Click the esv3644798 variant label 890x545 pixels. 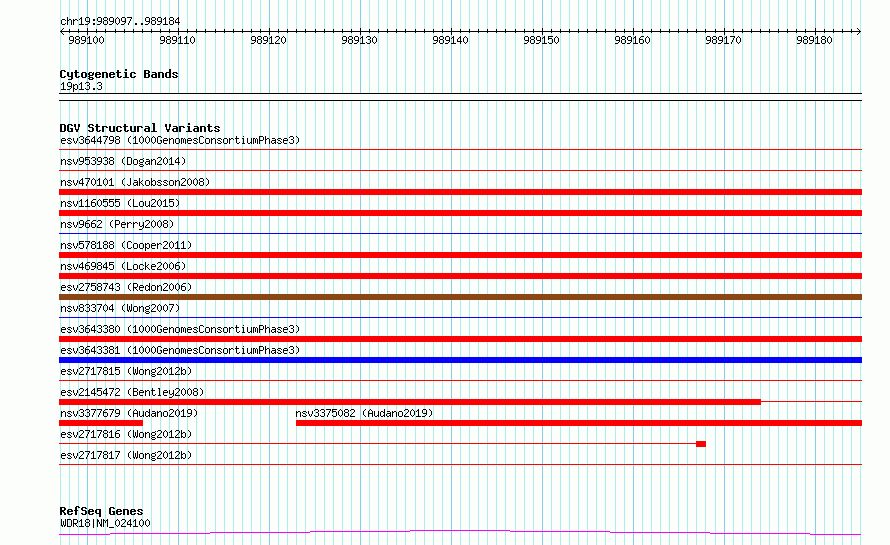(180, 140)
